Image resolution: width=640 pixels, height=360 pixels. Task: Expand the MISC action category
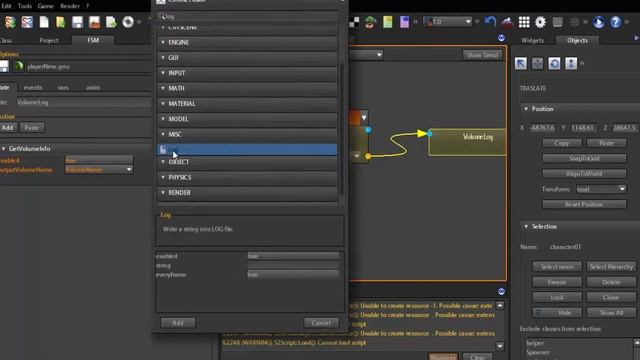pyautogui.click(x=247, y=134)
